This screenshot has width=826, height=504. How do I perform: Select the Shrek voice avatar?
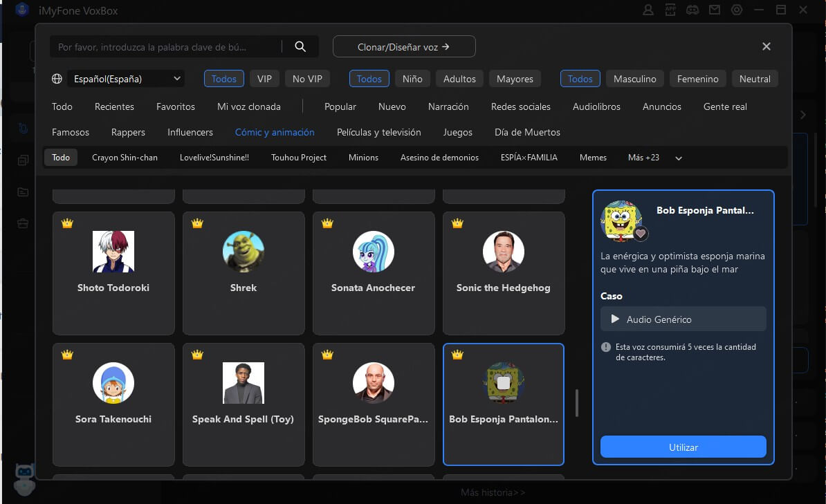(244, 252)
